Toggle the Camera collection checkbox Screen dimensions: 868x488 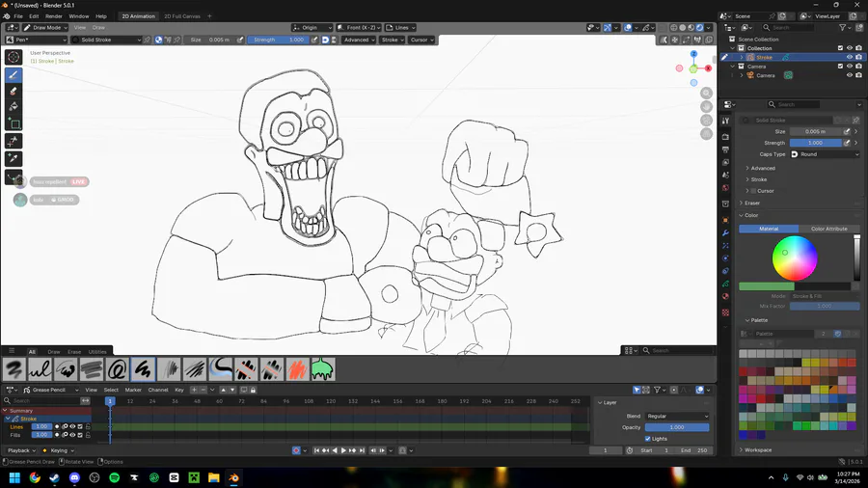840,66
